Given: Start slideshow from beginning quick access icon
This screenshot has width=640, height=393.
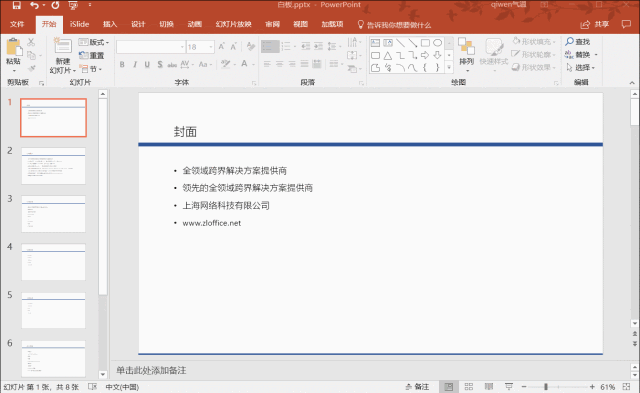Looking at the screenshot, I should [73, 5].
